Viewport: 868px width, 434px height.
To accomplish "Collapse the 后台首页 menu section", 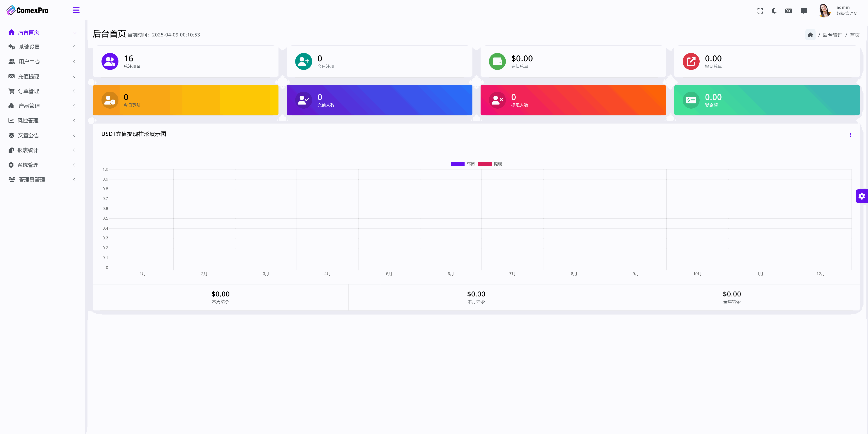I will pos(29,32).
